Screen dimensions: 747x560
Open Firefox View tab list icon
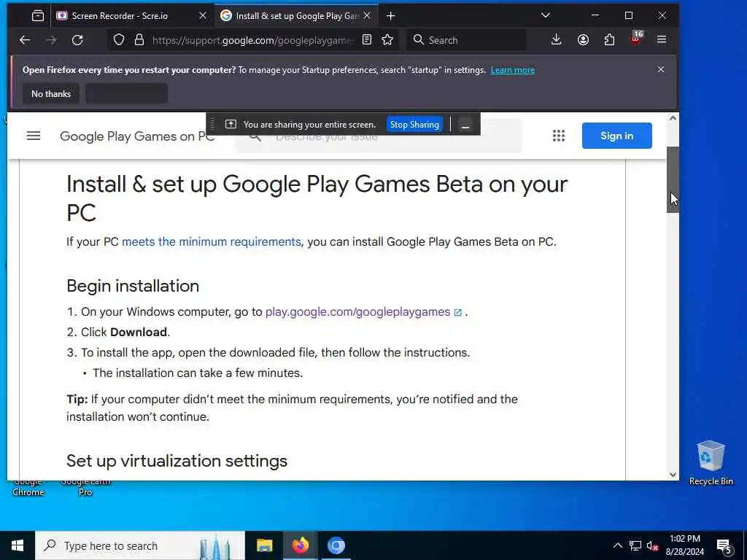[38, 16]
